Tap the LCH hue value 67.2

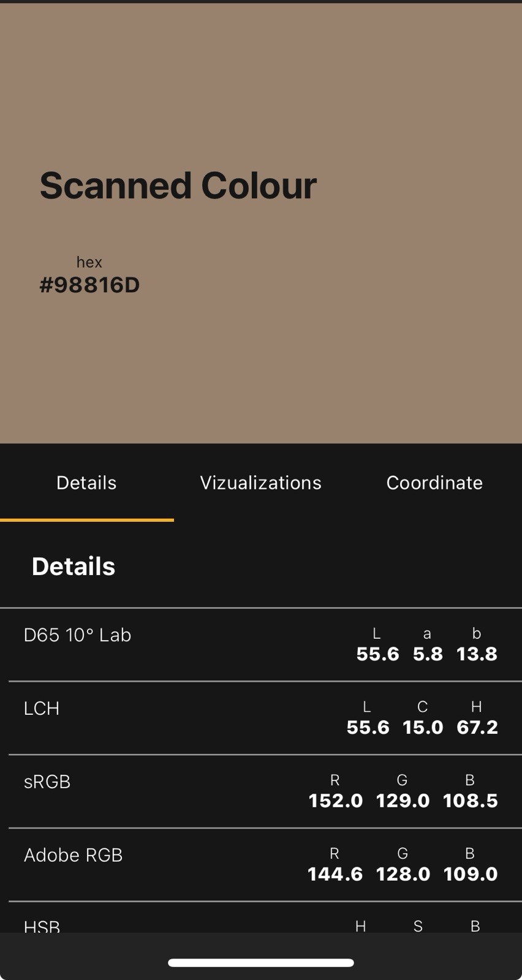point(477,728)
